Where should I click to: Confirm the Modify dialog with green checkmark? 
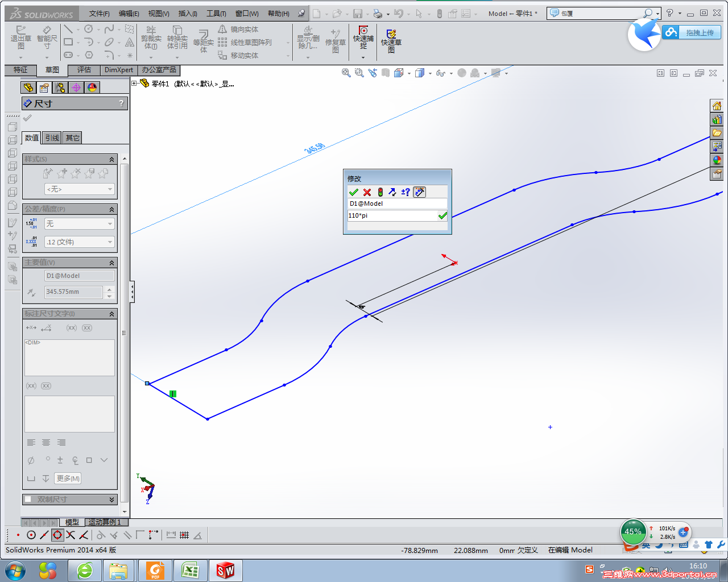[x=354, y=192]
